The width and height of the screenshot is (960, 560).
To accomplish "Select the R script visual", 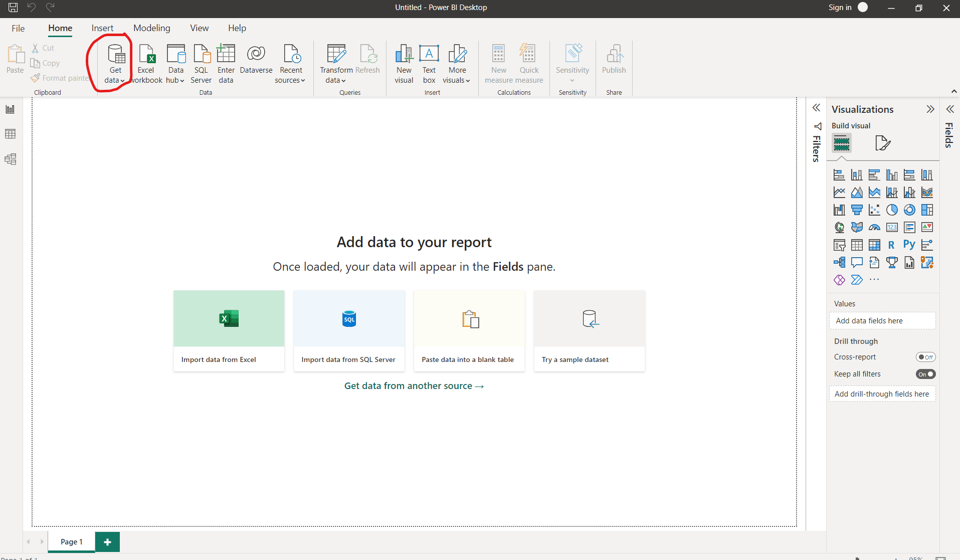I will coord(892,245).
